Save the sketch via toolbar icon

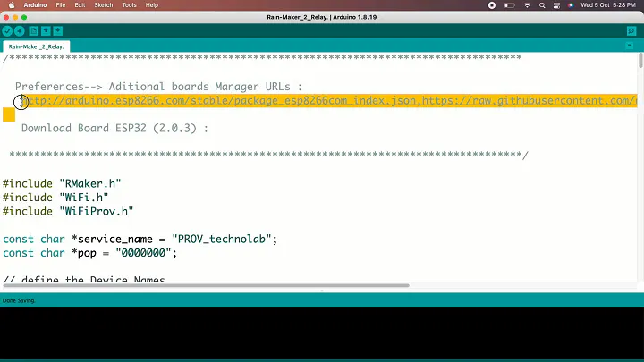point(58,31)
